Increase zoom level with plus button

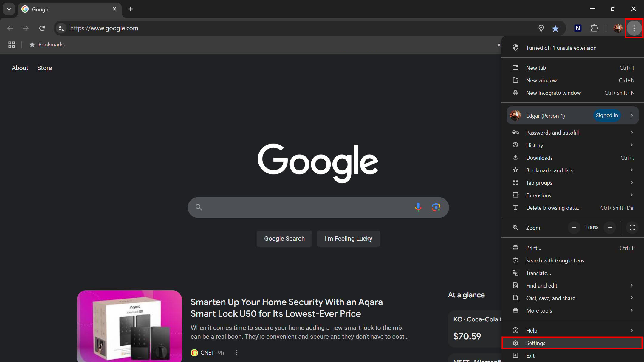[610, 228]
